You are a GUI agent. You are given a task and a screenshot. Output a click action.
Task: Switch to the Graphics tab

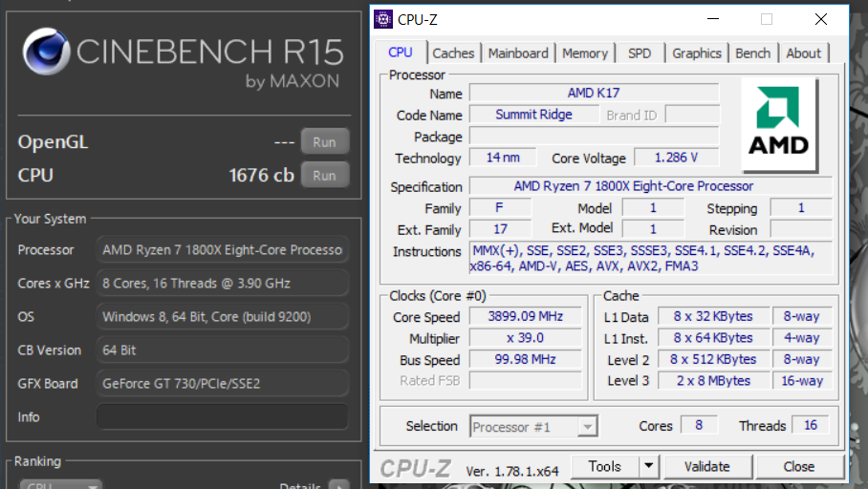(696, 53)
